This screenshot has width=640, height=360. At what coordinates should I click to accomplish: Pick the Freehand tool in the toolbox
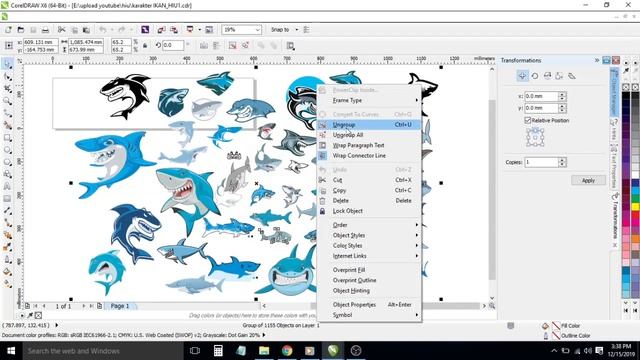pyautogui.click(x=7, y=113)
